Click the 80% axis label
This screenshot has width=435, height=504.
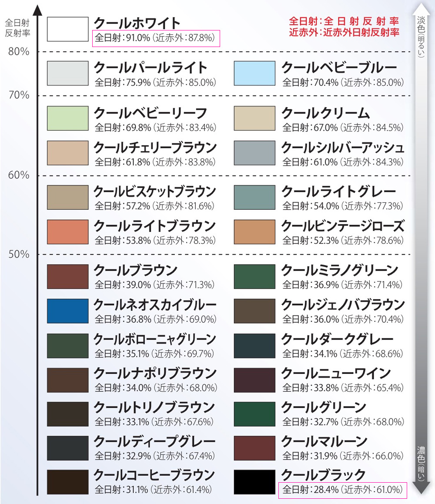(x=19, y=52)
